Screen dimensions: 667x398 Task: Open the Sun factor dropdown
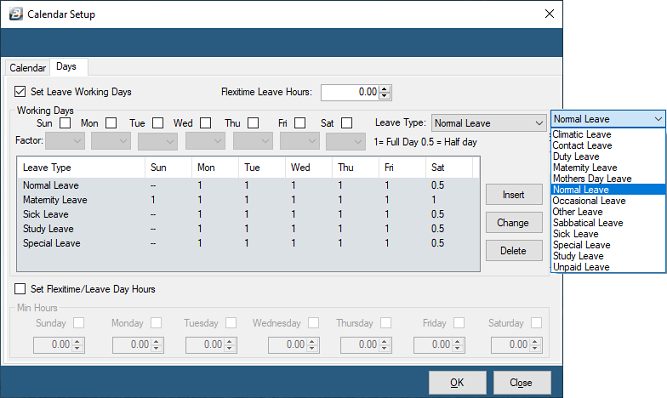click(65, 141)
